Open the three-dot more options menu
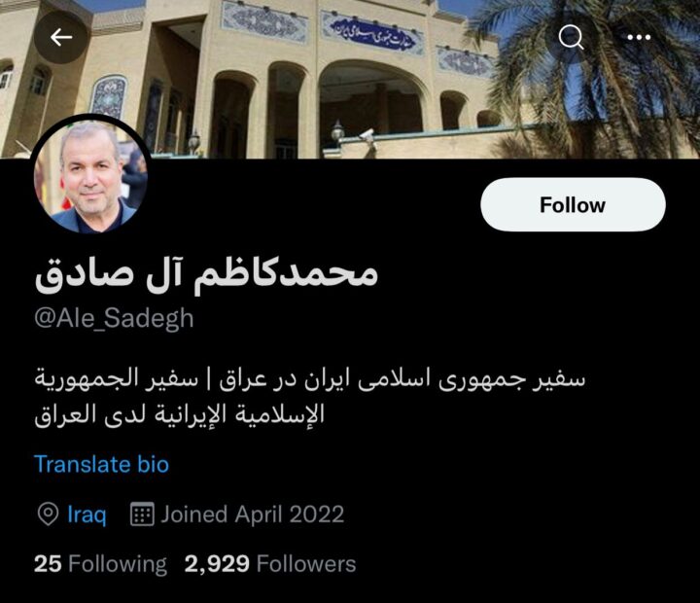Screen dimensions: 700x603 point(639,37)
